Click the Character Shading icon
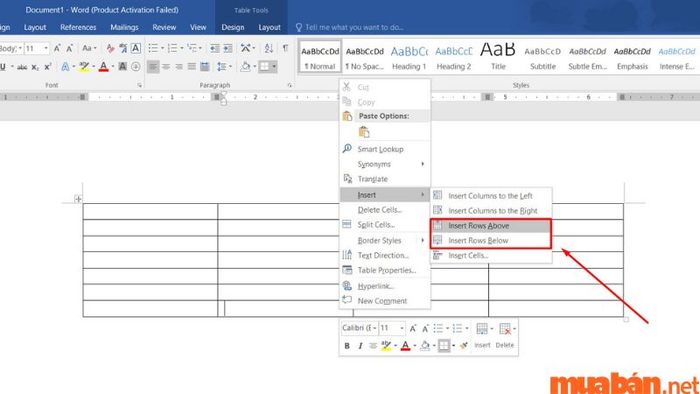 (123, 67)
